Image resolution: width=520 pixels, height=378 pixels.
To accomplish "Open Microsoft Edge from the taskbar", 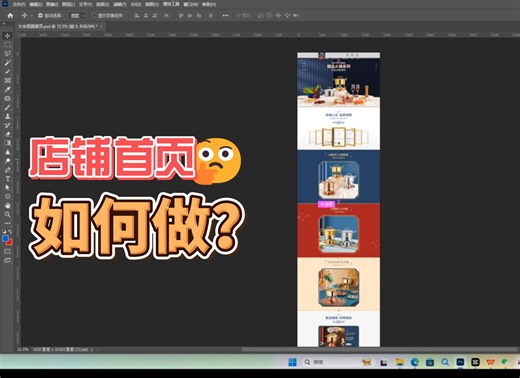I will pos(415,362).
